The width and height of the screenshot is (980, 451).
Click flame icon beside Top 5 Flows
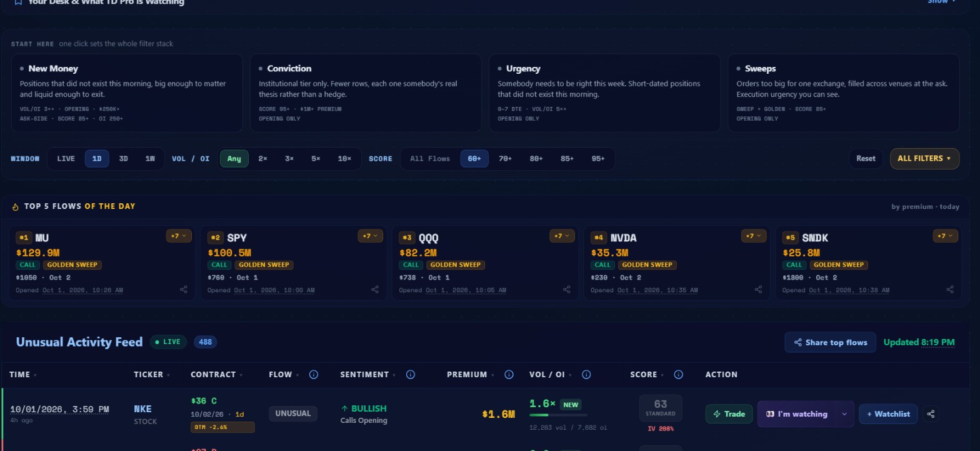(16, 207)
